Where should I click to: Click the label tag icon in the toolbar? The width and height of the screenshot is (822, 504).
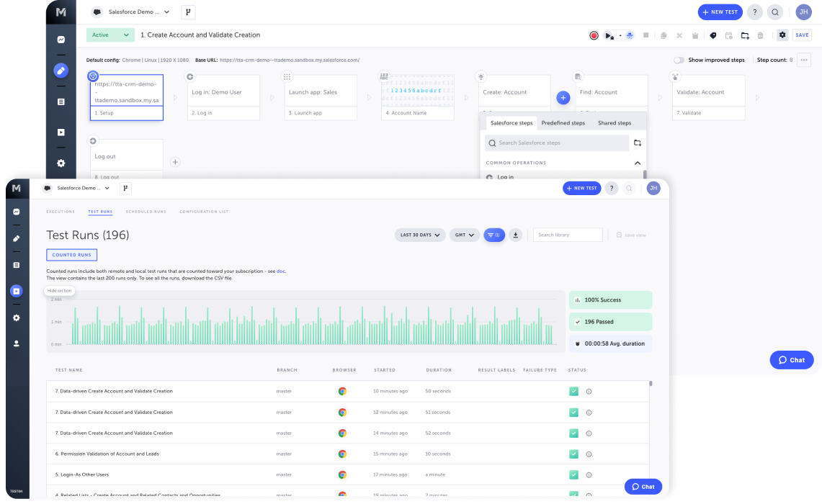(x=712, y=35)
